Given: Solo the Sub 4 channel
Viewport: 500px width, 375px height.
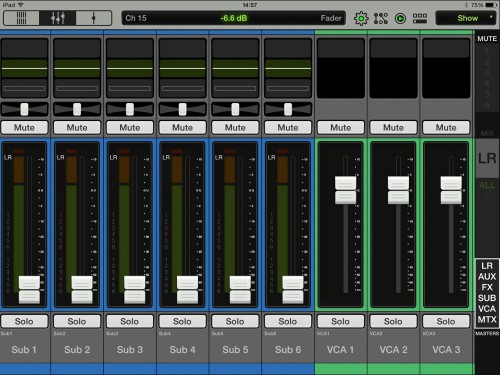Looking at the screenshot, I should 182,321.
